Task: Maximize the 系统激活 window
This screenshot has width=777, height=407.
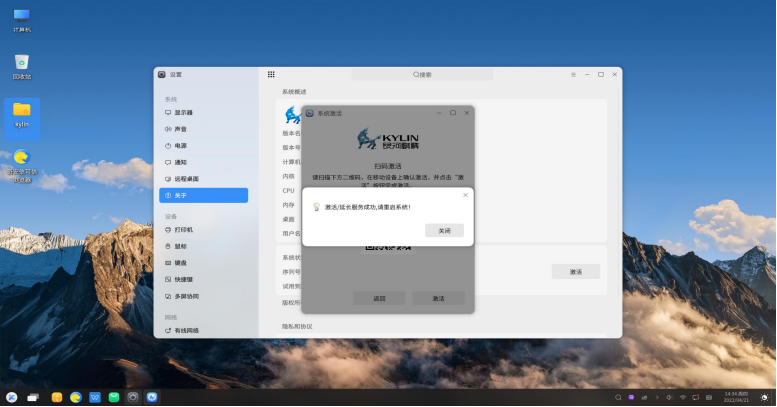Action: [x=453, y=113]
